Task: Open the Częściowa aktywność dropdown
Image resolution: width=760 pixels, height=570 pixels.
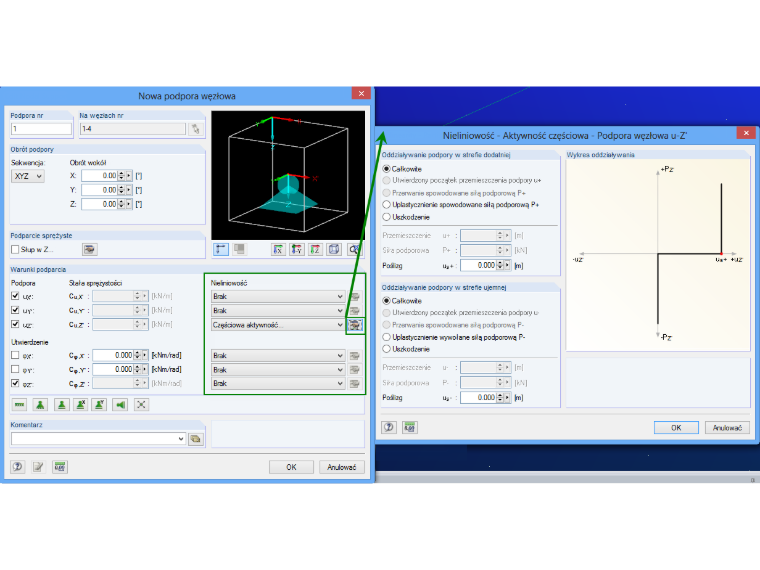Action: tap(278, 325)
